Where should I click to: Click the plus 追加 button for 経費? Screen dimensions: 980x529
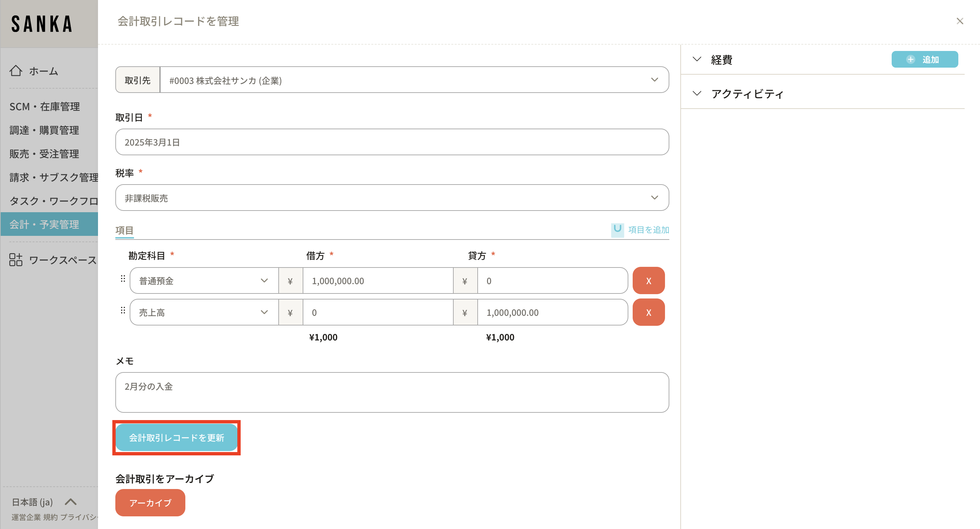coord(924,59)
